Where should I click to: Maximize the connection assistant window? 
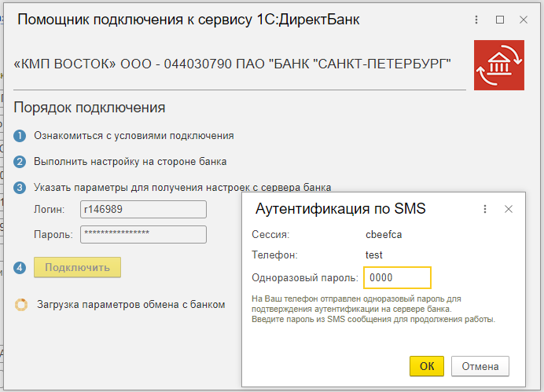coord(500,20)
